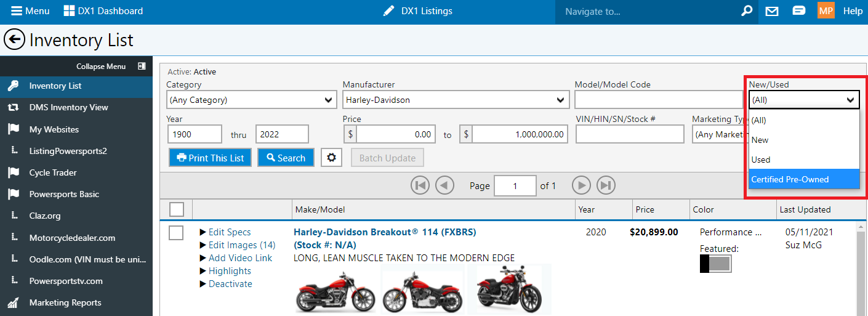The height and width of the screenshot is (316, 868).
Task: Check the Harley-Davidson Breakout row checkbox
Action: (x=176, y=233)
